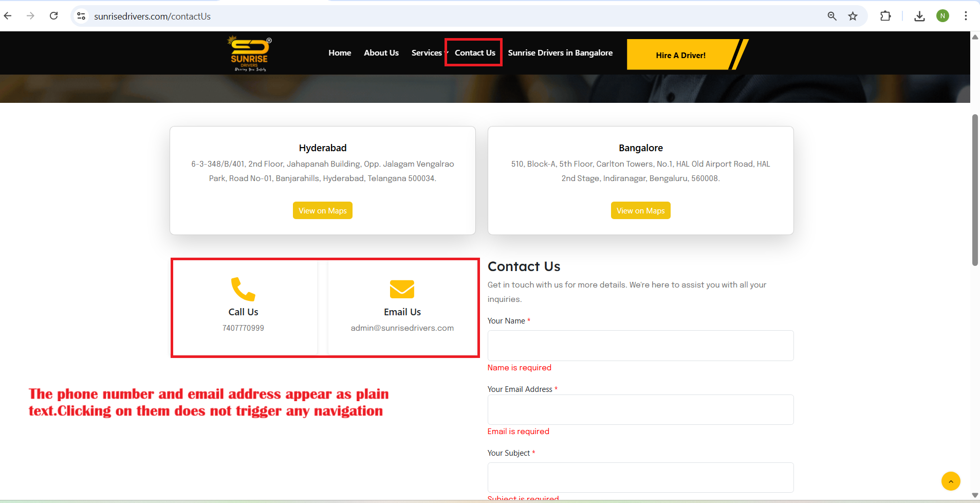This screenshot has width=980, height=503.
Task: Click the yellow phone icon
Action: click(243, 289)
